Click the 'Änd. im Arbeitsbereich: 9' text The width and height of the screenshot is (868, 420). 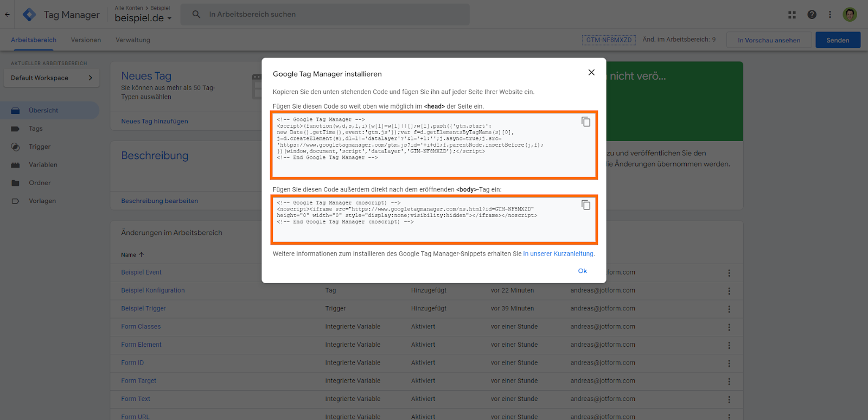click(679, 40)
